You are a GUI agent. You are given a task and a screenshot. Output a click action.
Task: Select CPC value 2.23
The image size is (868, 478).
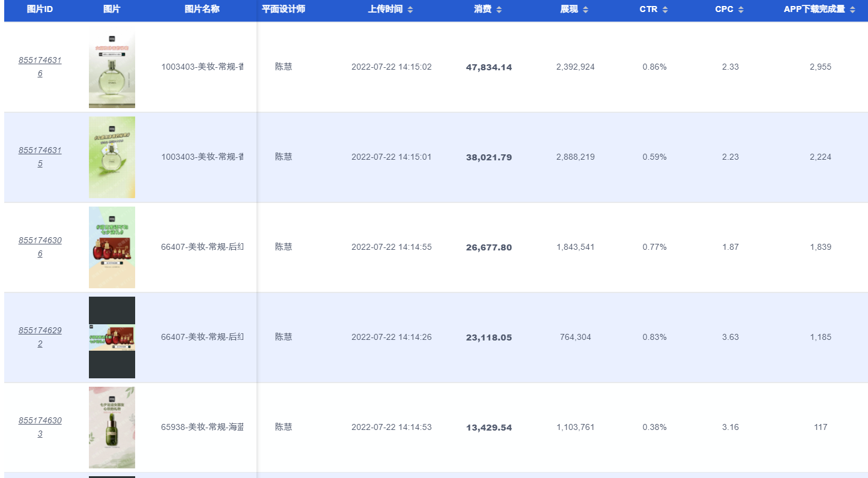(730, 157)
